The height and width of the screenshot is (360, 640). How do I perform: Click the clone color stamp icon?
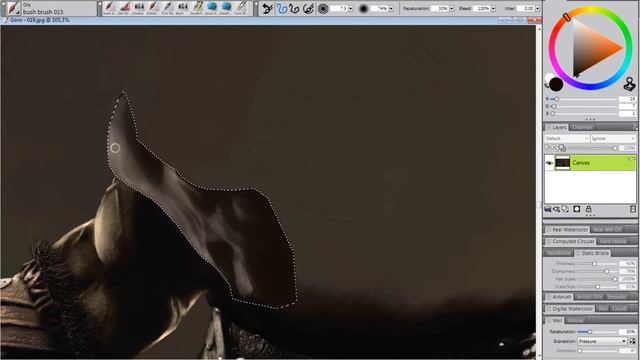[x=630, y=84]
